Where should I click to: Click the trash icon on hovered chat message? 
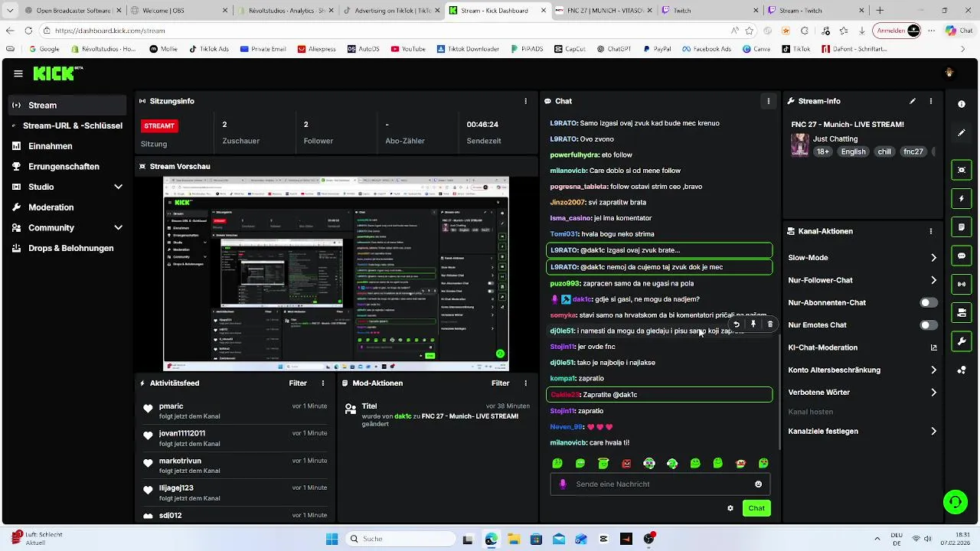tap(770, 324)
